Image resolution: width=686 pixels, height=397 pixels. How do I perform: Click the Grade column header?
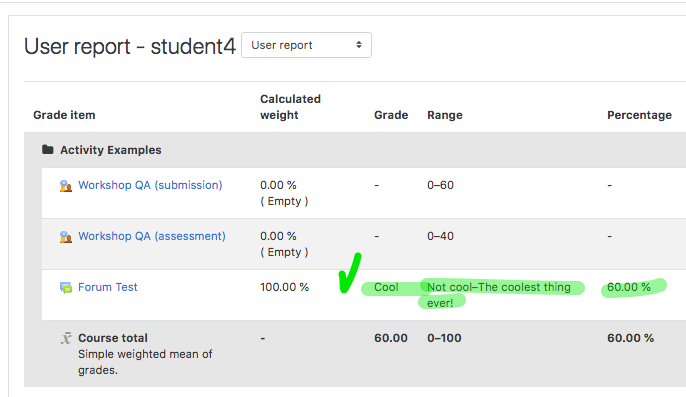pos(391,115)
